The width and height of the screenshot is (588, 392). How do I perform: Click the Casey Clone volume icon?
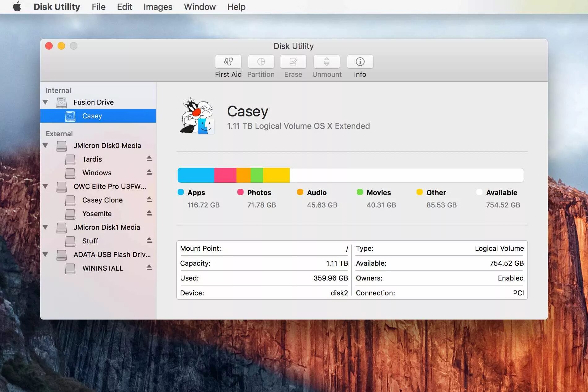point(70,200)
